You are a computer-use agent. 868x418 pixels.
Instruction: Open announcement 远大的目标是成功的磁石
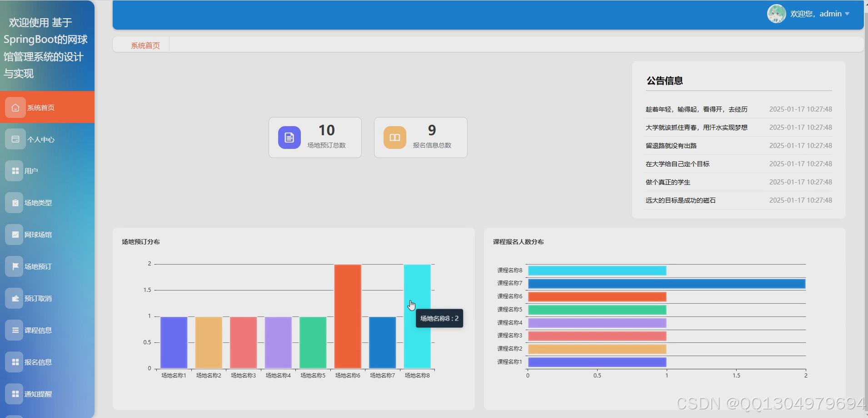point(681,200)
